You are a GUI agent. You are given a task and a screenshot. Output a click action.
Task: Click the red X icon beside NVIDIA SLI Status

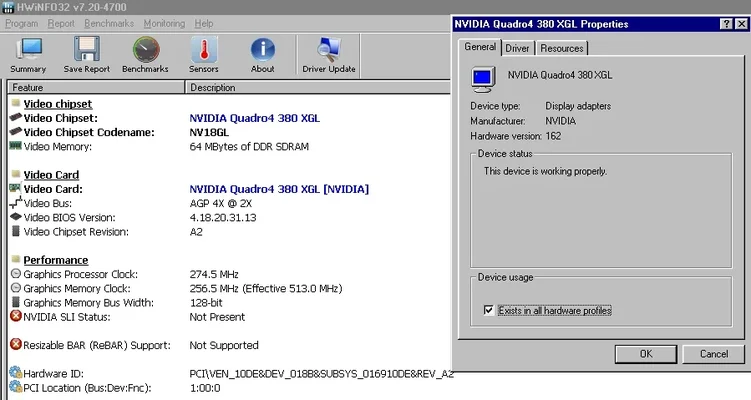pos(16,316)
